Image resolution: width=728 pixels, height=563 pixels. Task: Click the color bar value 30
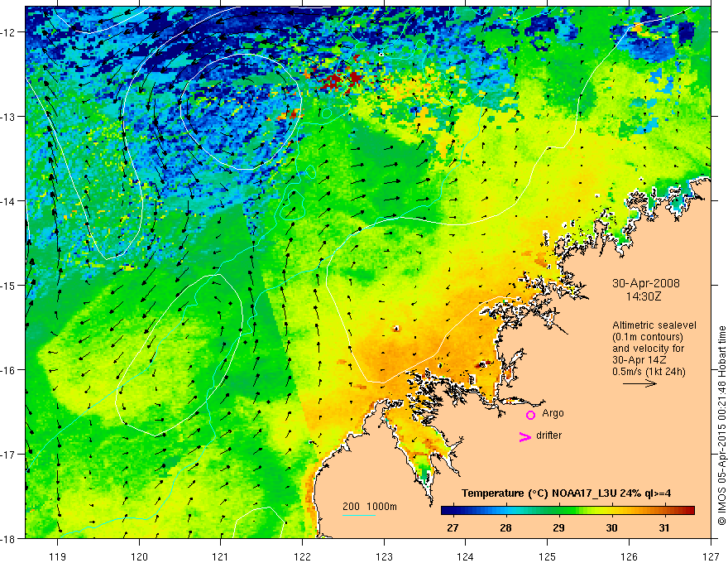coord(611,527)
